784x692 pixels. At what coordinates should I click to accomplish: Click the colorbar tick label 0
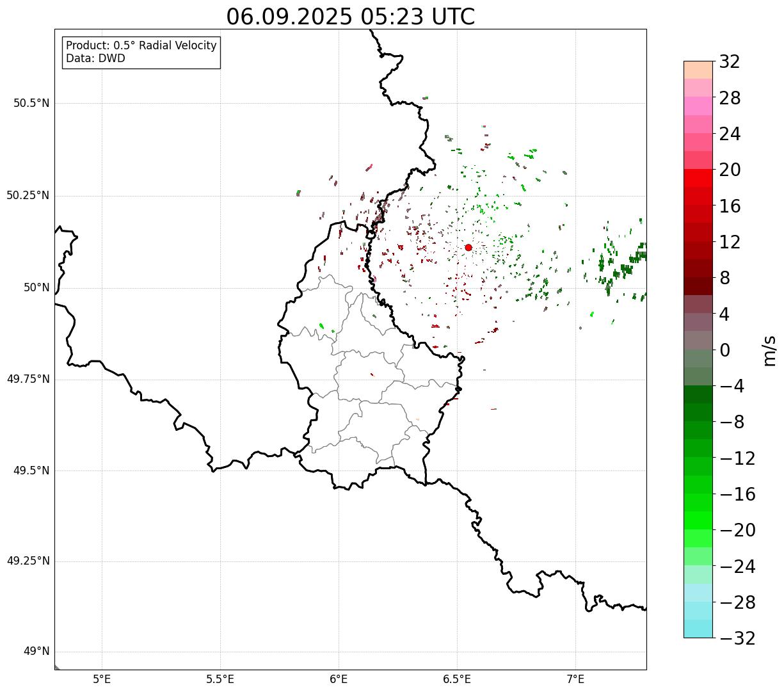coord(724,350)
